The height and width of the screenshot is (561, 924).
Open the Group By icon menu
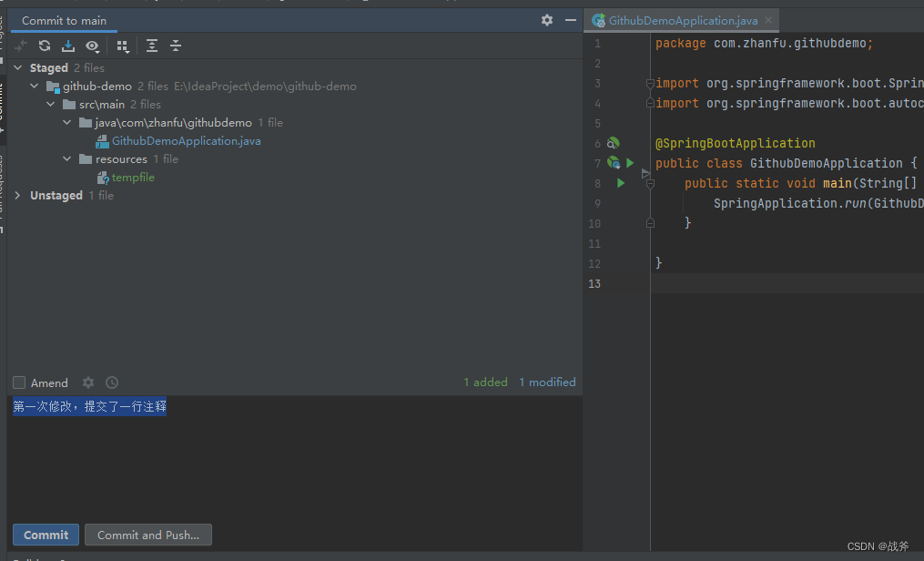pyautogui.click(x=123, y=46)
